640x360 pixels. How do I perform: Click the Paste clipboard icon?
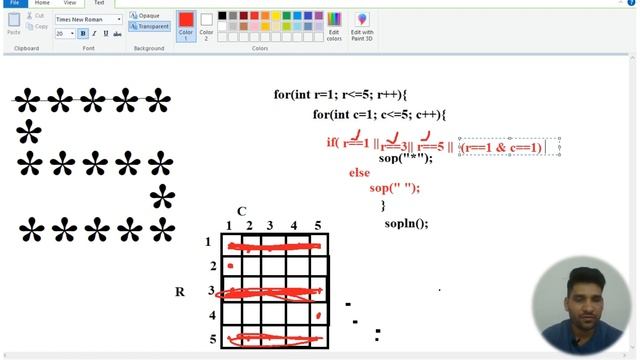[x=14, y=24]
